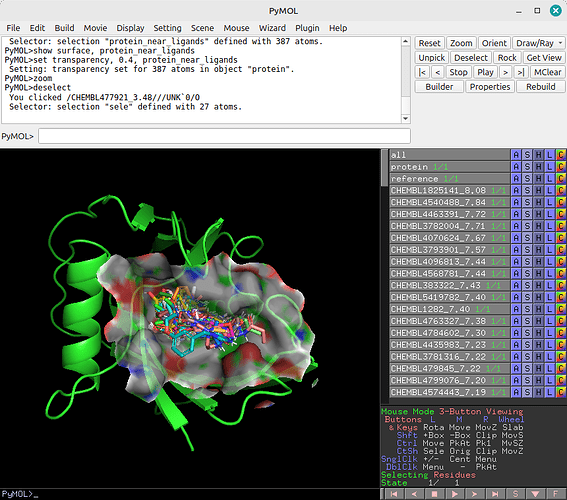Expand the Draw/Ray dropdown arrow
This screenshot has height=500, width=567.
pos(560,43)
